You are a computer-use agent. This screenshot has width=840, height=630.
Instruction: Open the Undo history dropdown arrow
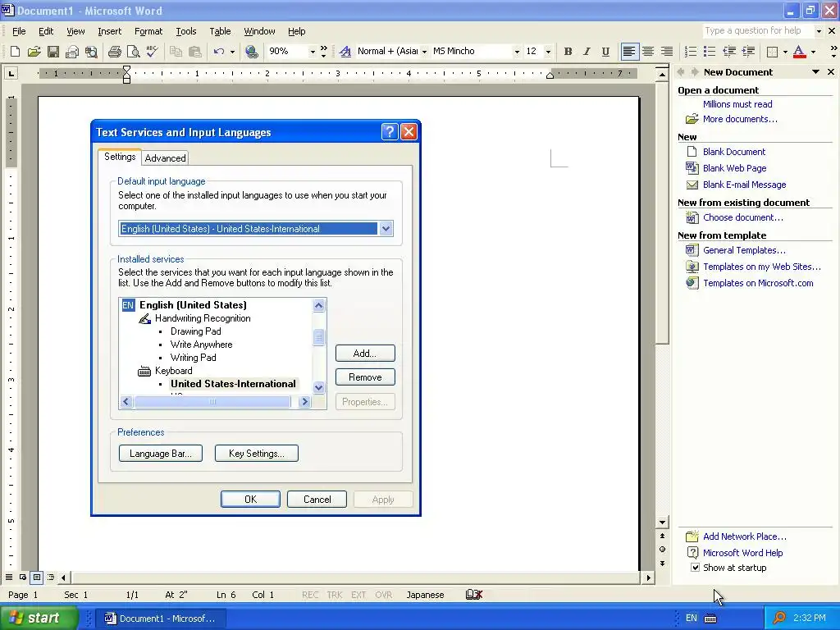pyautogui.click(x=232, y=52)
